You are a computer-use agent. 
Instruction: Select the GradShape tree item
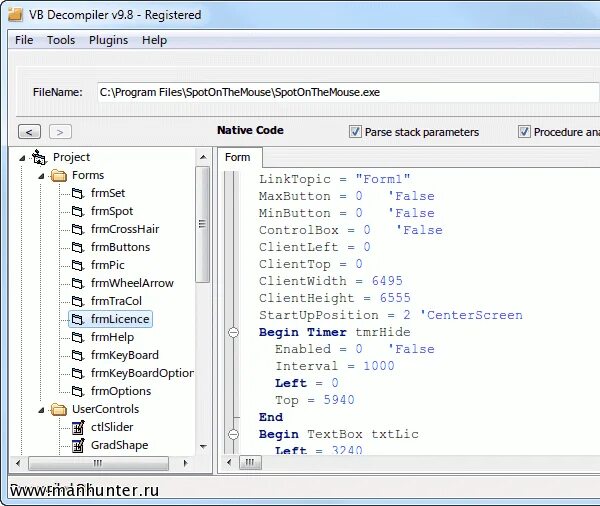coord(119,445)
